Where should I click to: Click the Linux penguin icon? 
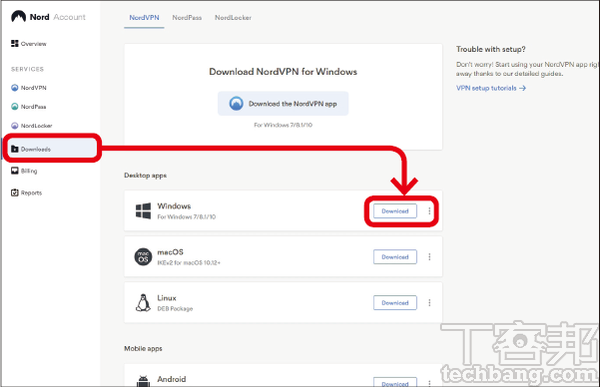tap(143, 303)
